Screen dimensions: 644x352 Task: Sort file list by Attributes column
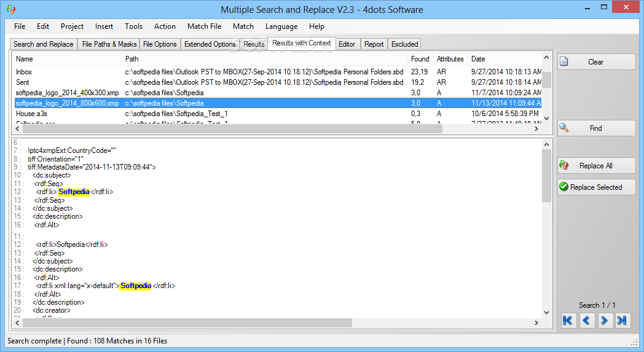click(x=450, y=59)
